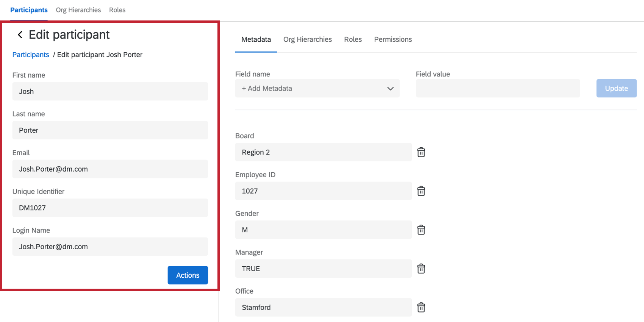Click the back arrow beside Edit participant
This screenshot has height=322, width=644.
point(20,35)
